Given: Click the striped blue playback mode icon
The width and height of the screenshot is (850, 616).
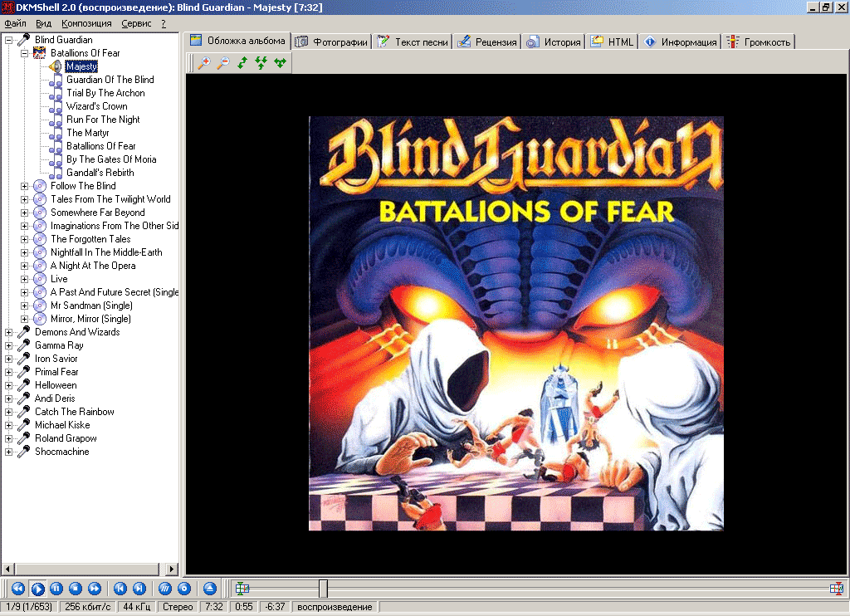Looking at the screenshot, I should (165, 589).
